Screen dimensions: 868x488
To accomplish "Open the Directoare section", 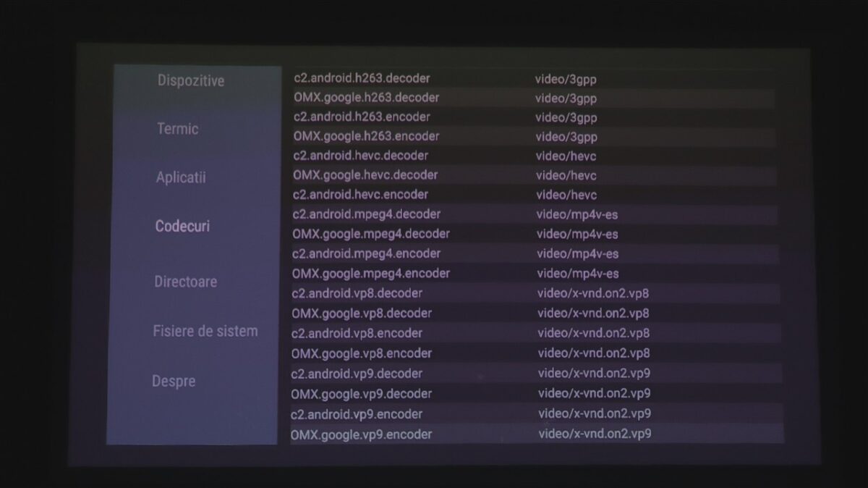I will point(185,282).
